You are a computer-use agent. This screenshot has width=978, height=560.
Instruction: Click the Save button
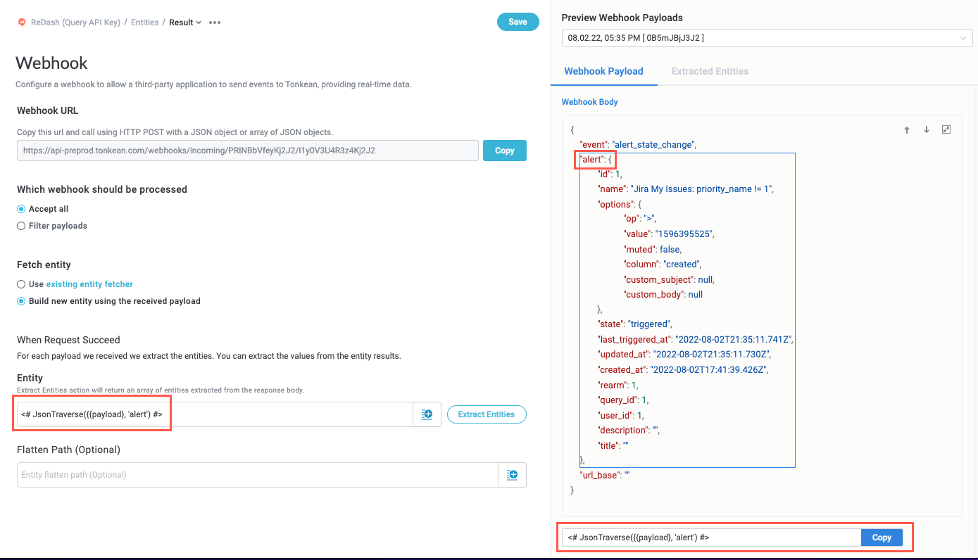(518, 22)
